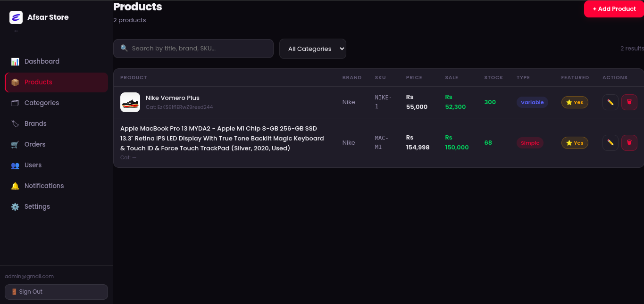
Task: Click the Notifications bell icon
Action: pyautogui.click(x=15, y=186)
